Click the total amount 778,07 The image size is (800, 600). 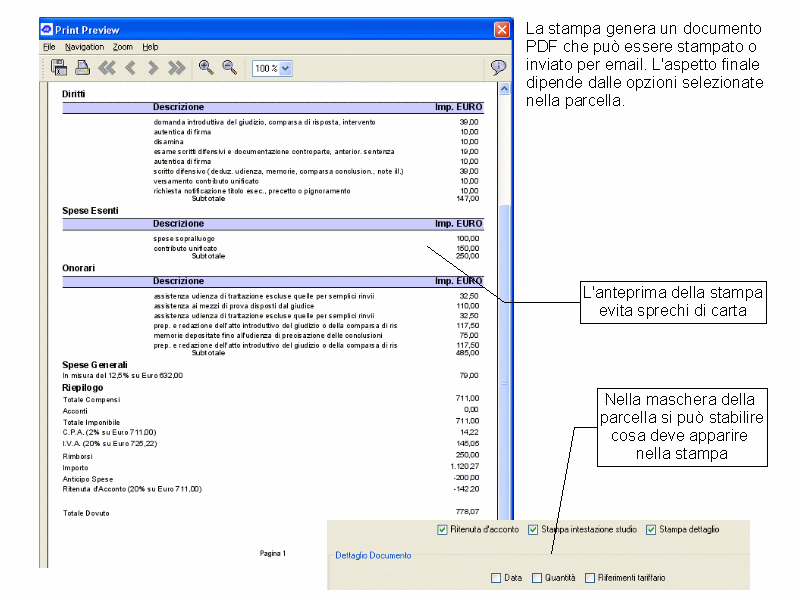(x=467, y=511)
